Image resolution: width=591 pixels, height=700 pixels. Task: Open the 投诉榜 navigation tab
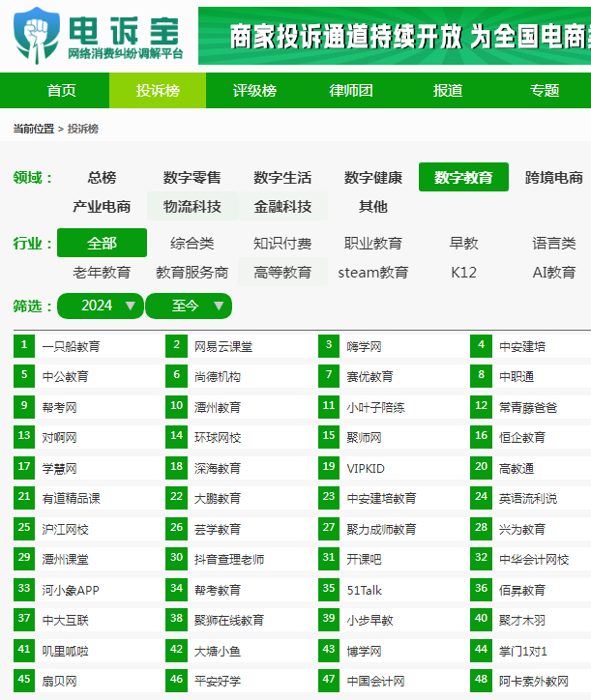coord(158,90)
